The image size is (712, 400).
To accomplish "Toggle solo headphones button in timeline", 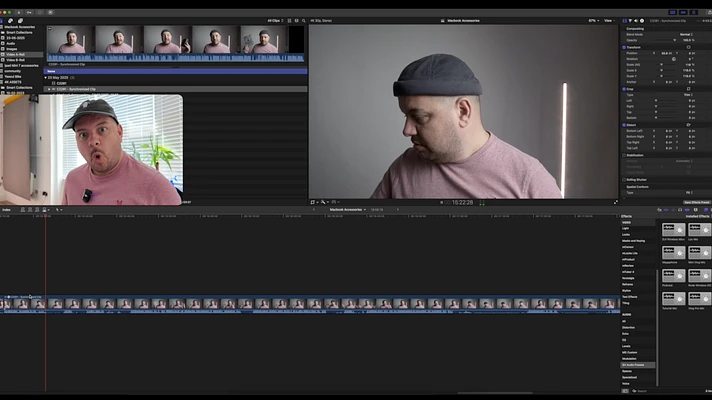I will 680,210.
